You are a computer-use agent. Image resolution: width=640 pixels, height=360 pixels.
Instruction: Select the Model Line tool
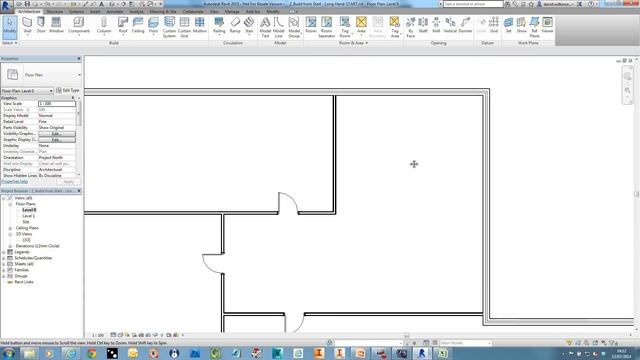point(279,27)
